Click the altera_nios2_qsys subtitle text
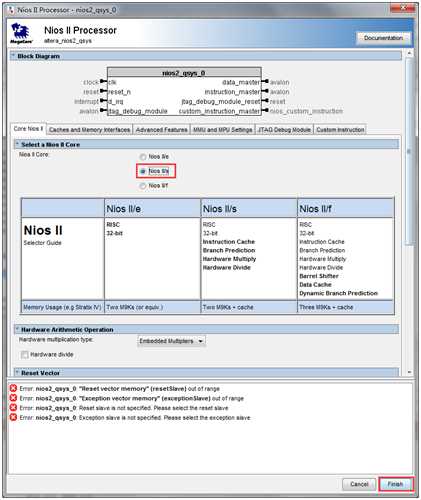The image size is (421, 500). pos(68,41)
